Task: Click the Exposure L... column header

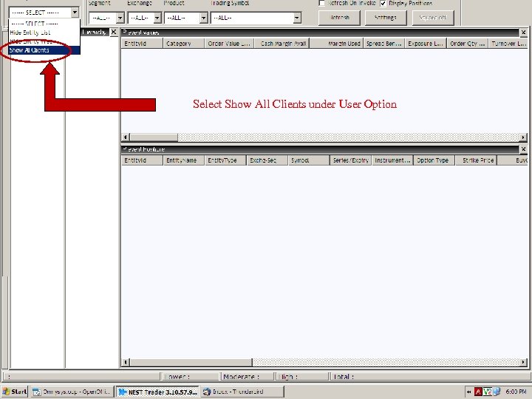Action: pyautogui.click(x=426, y=44)
